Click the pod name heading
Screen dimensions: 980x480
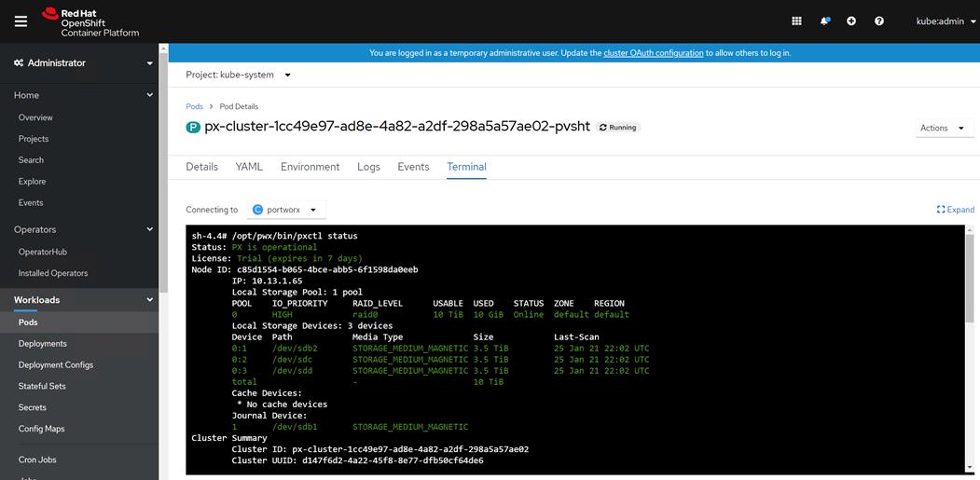pos(397,127)
